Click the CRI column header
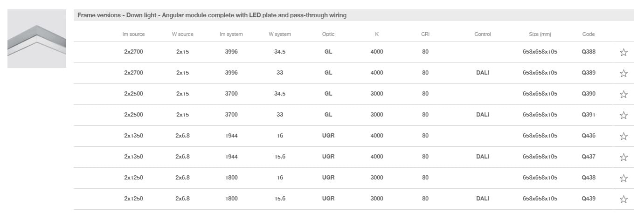 425,34
